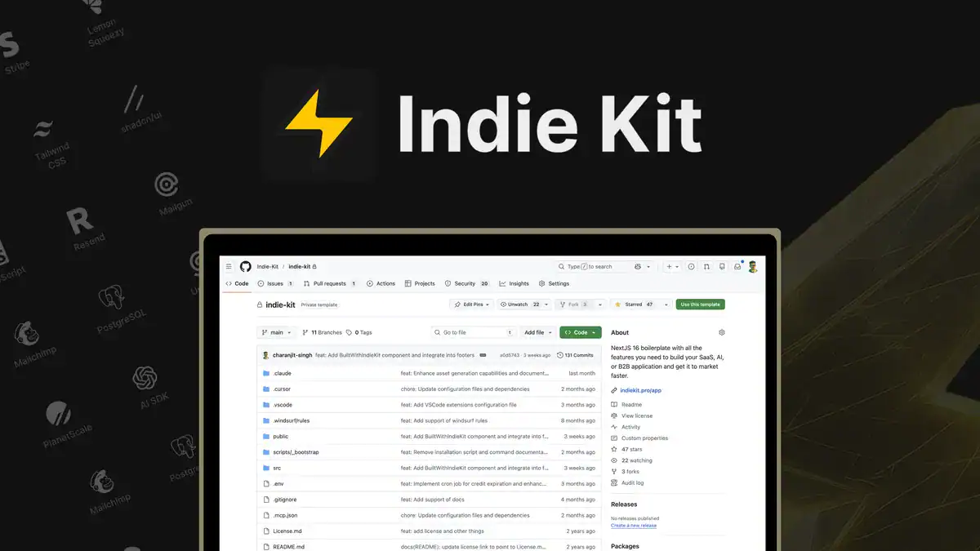Open the indiekit.pro/app link
980x551 pixels.
point(640,390)
